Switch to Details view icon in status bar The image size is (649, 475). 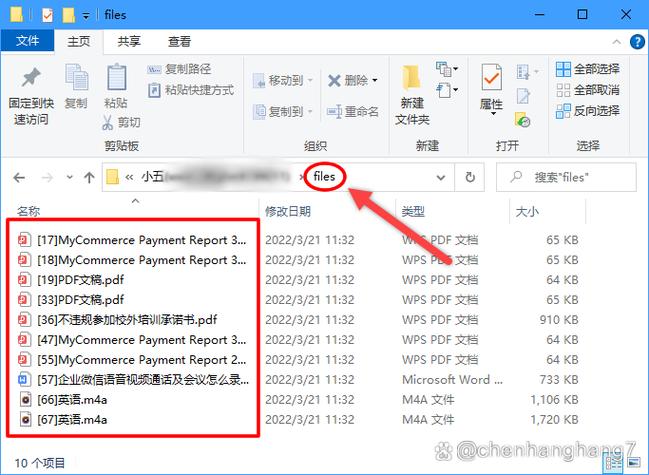(x=613, y=462)
